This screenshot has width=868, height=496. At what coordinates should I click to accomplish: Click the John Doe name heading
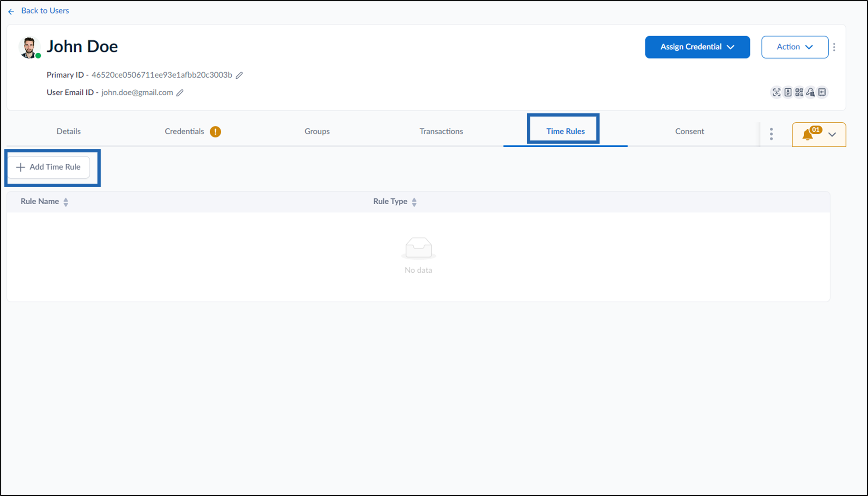coord(82,47)
